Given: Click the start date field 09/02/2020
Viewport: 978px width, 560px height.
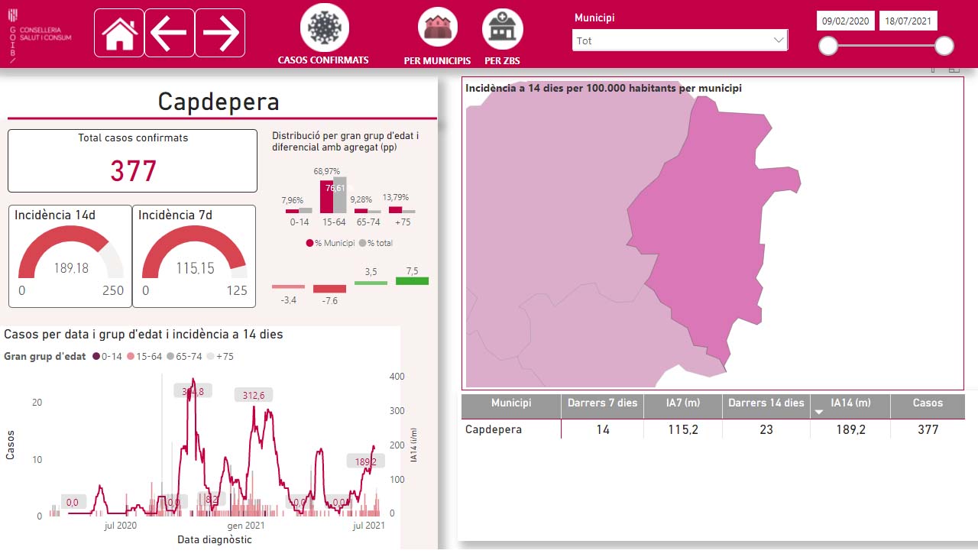Looking at the screenshot, I should click(846, 21).
